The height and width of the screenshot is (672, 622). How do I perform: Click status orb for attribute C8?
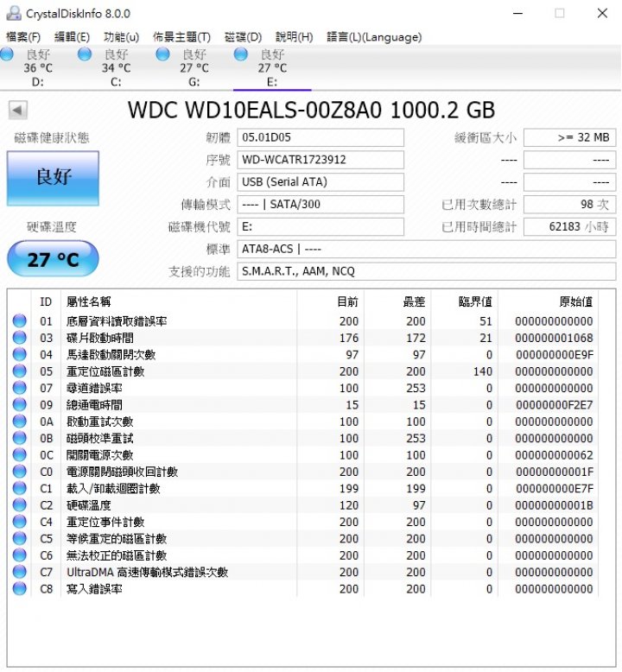coord(19,588)
